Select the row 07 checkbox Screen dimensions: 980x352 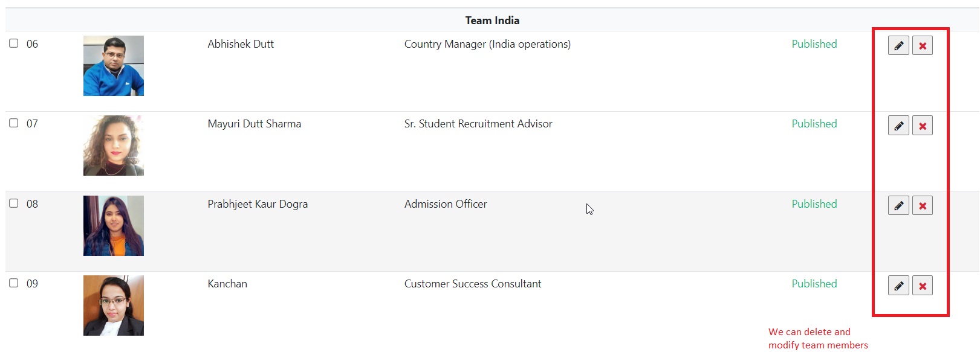click(14, 123)
